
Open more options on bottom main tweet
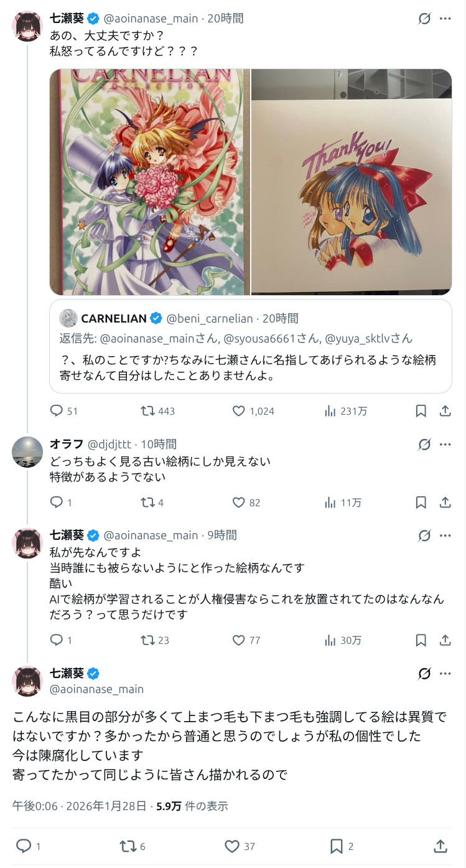[x=445, y=674]
